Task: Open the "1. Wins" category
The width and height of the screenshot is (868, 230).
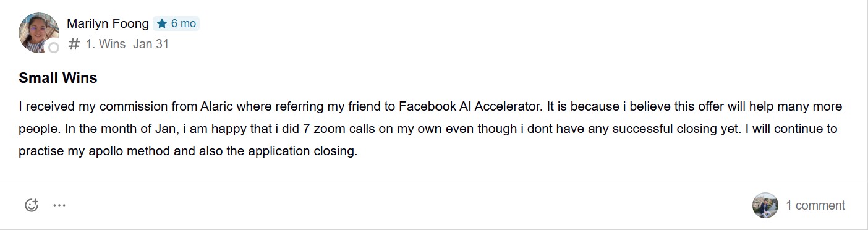Action: 106,44
